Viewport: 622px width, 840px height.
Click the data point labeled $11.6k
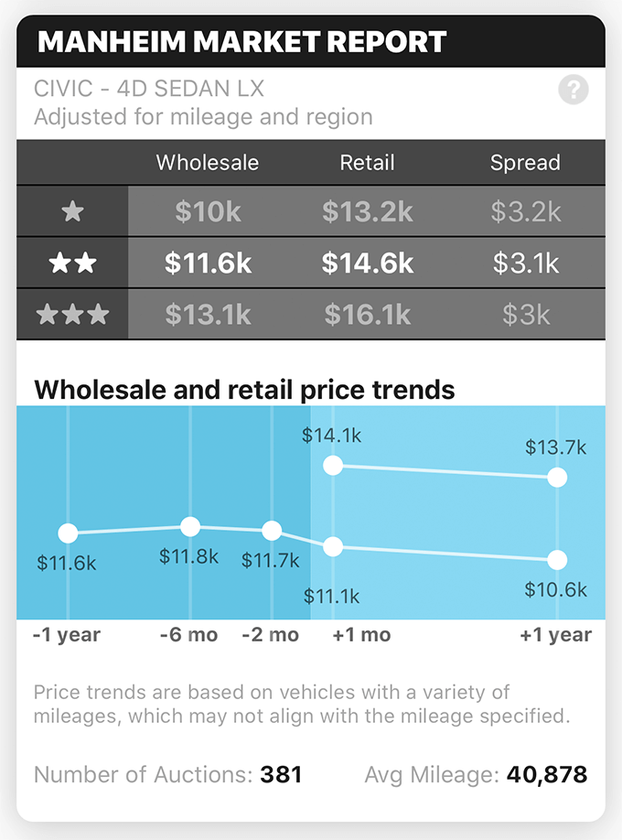(x=69, y=532)
